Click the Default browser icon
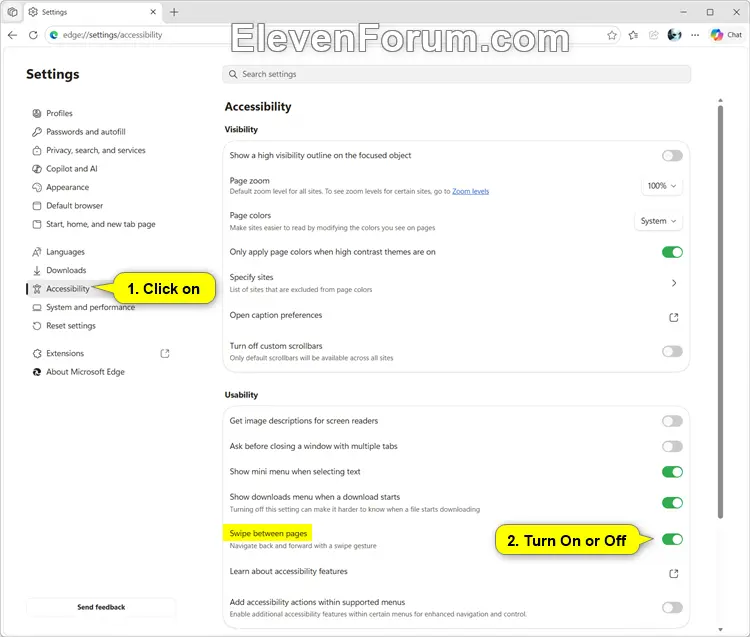Viewport: 750px width, 637px height. [x=37, y=206]
